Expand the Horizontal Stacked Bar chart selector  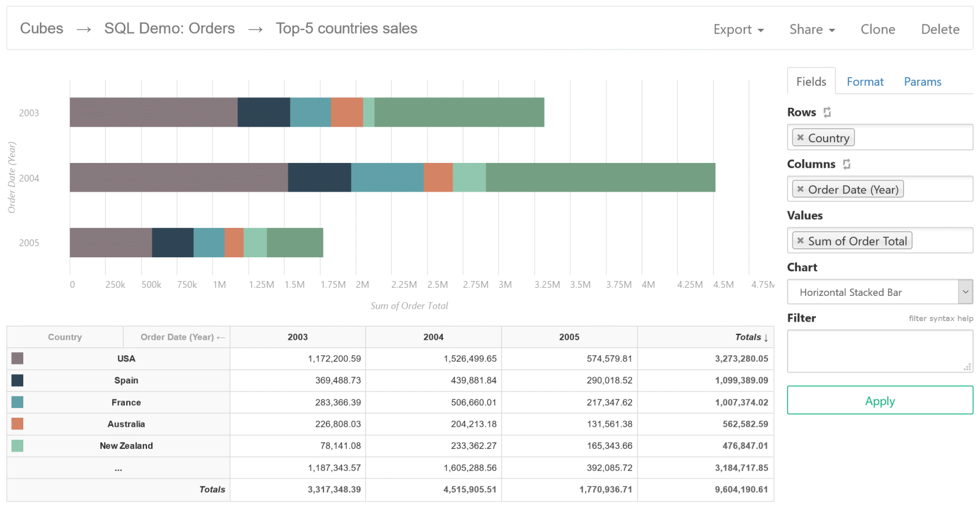pyautogui.click(x=965, y=292)
